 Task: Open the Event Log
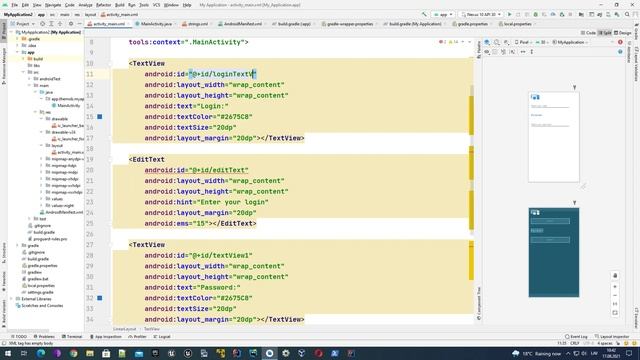[576, 337]
